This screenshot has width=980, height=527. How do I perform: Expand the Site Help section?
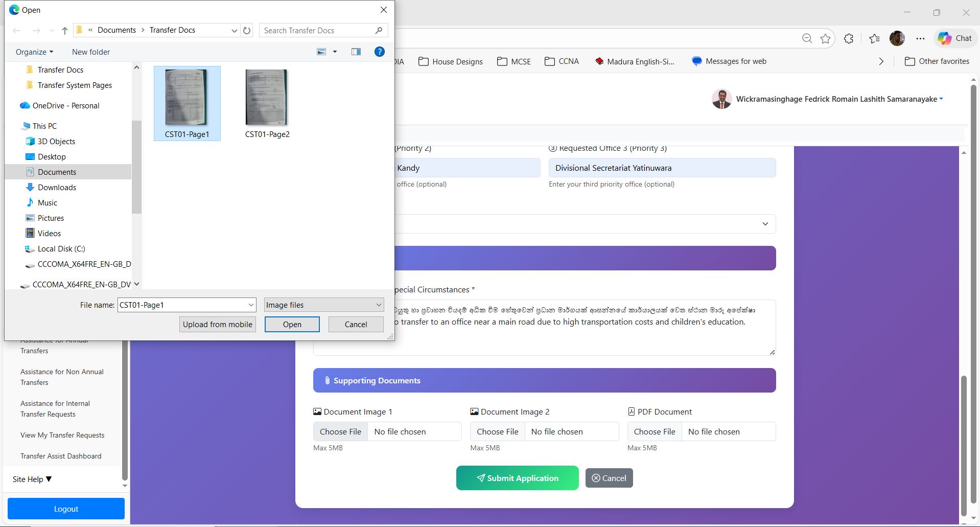tap(32, 479)
